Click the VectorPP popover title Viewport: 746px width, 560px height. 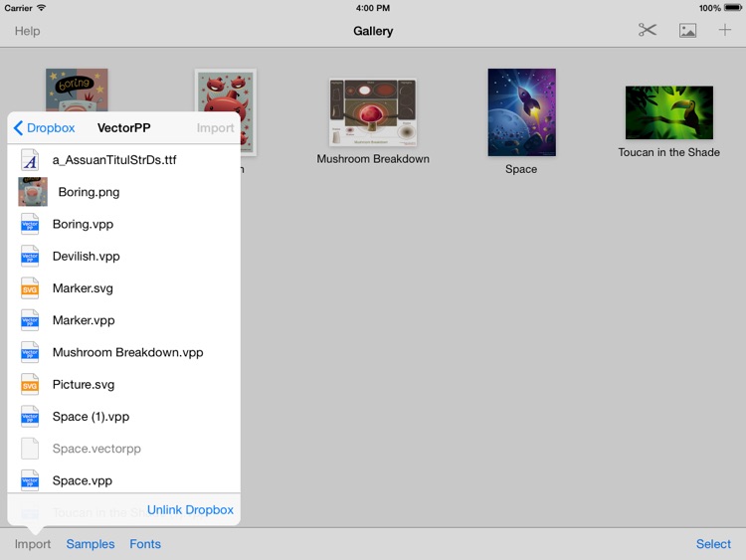pyautogui.click(x=123, y=128)
